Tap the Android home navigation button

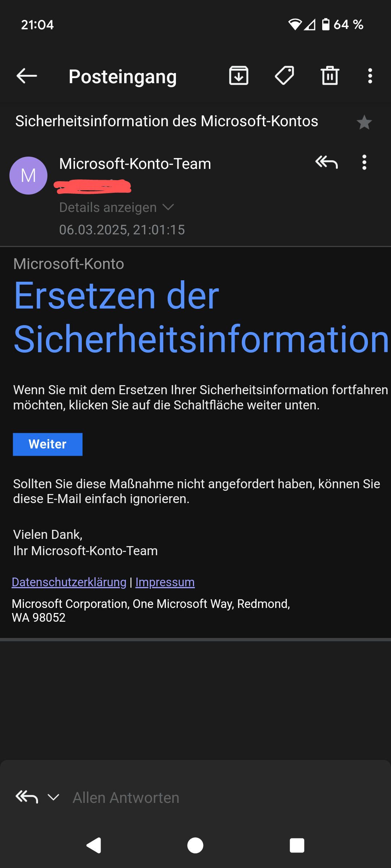pyautogui.click(x=195, y=845)
